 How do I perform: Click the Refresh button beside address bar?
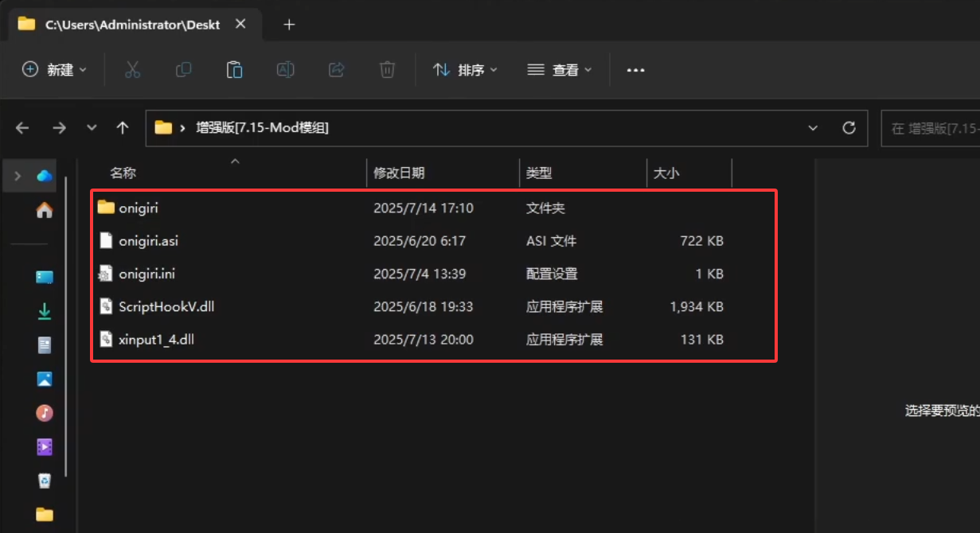coord(849,128)
